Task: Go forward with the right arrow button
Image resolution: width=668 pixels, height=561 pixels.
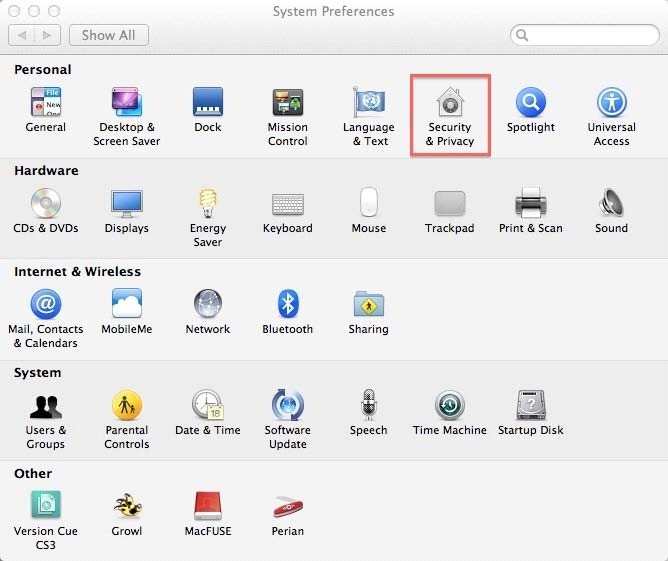Action: click(47, 35)
